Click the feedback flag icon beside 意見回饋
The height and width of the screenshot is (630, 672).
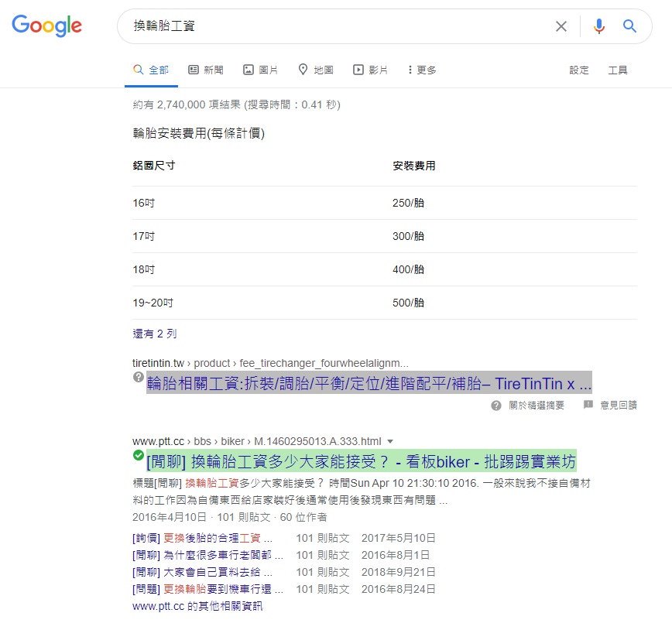pyautogui.click(x=588, y=405)
